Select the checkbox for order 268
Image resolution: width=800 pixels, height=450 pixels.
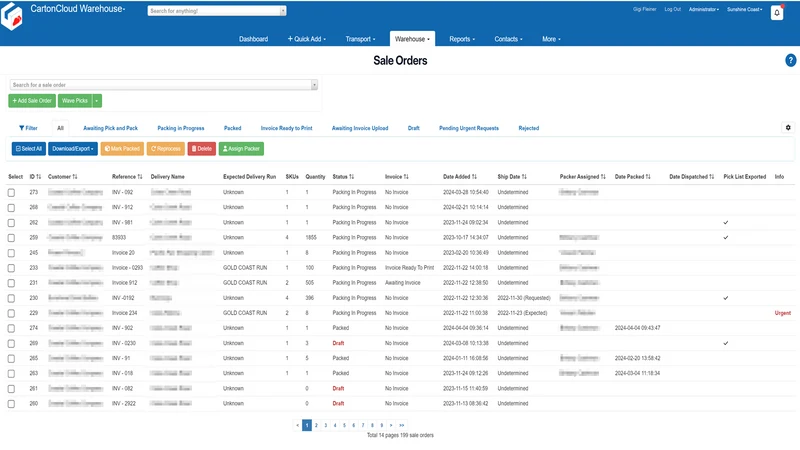click(x=11, y=208)
